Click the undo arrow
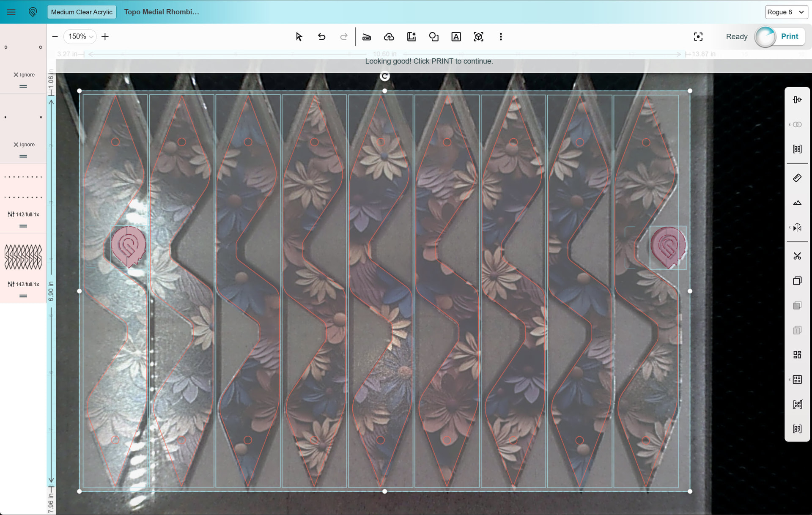This screenshot has width=812, height=515. 321,37
